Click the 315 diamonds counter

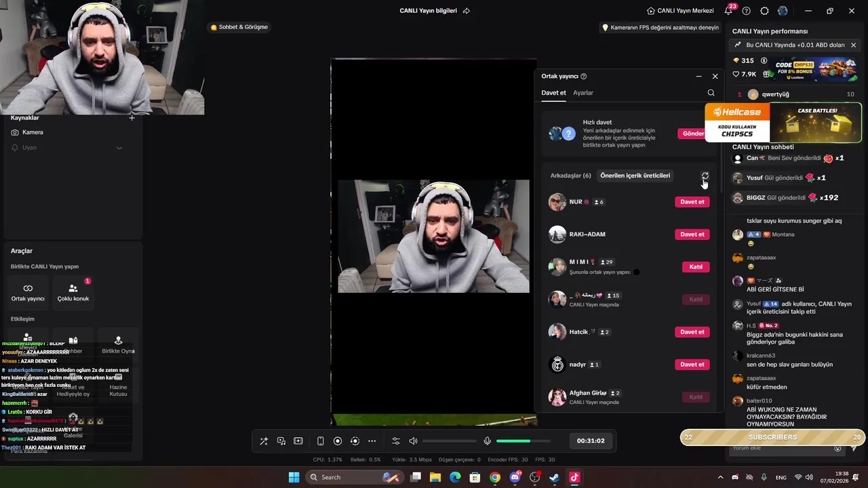point(743,61)
